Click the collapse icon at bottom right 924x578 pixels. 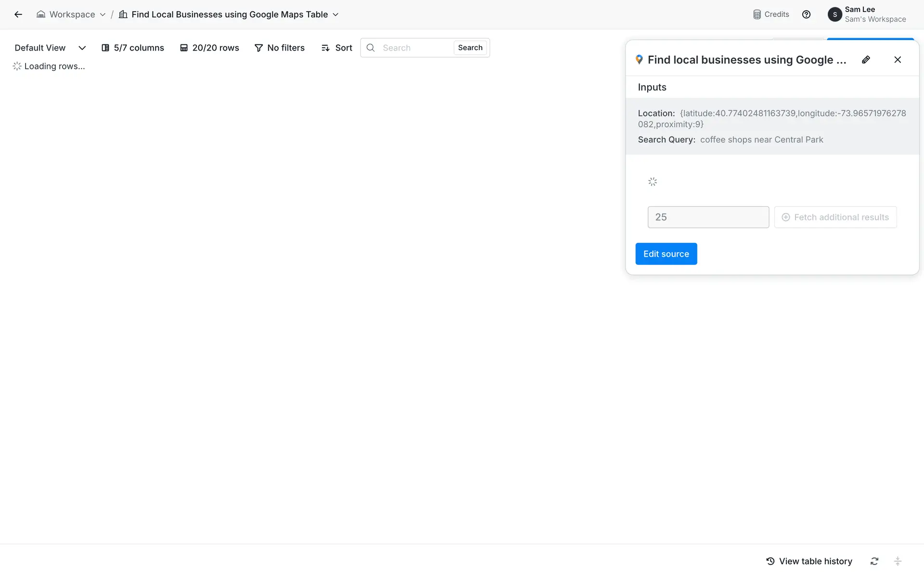pyautogui.click(x=898, y=561)
